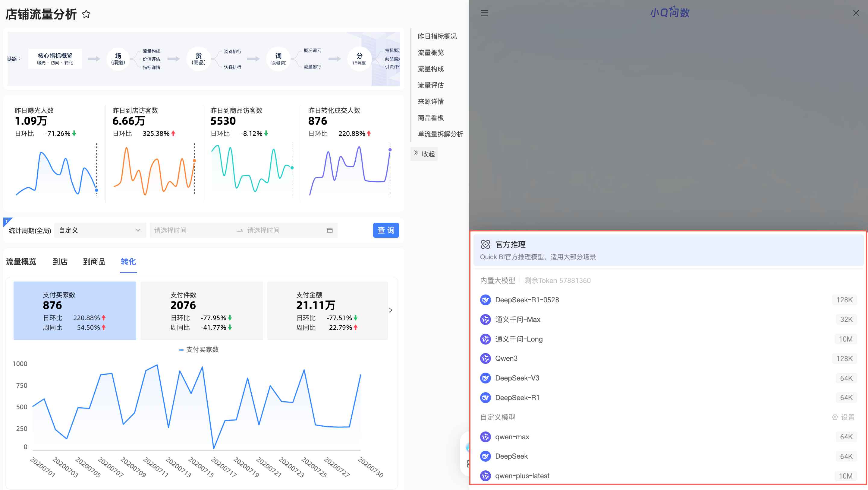Click the calendar icon in date range field
868x490 pixels.
click(329, 230)
